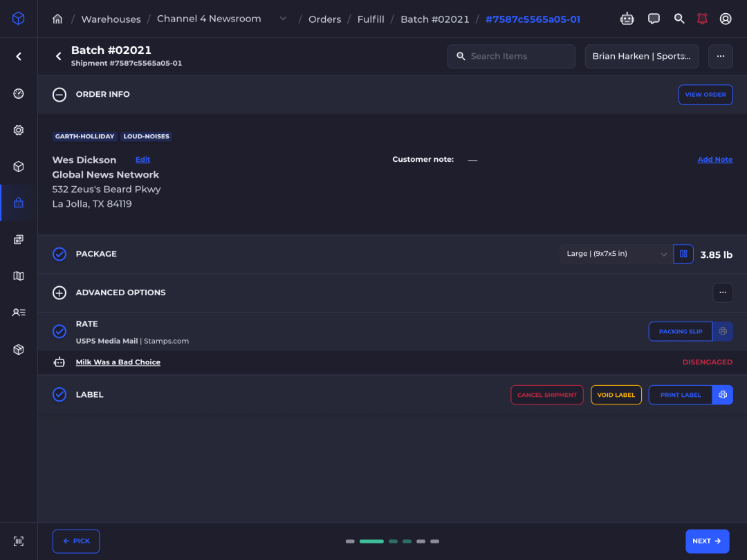Click the Add Note link

715,160
